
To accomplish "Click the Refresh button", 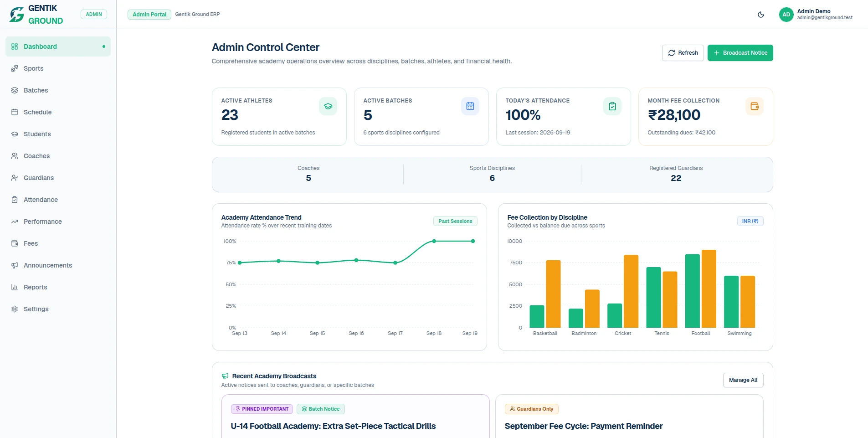I will point(683,53).
